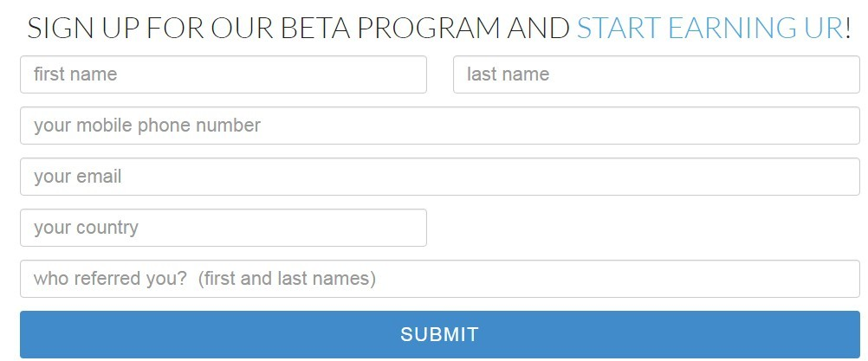Screen dimensions: 868x361
Task: Click the field directly above SUBMIT
Action: point(439,279)
